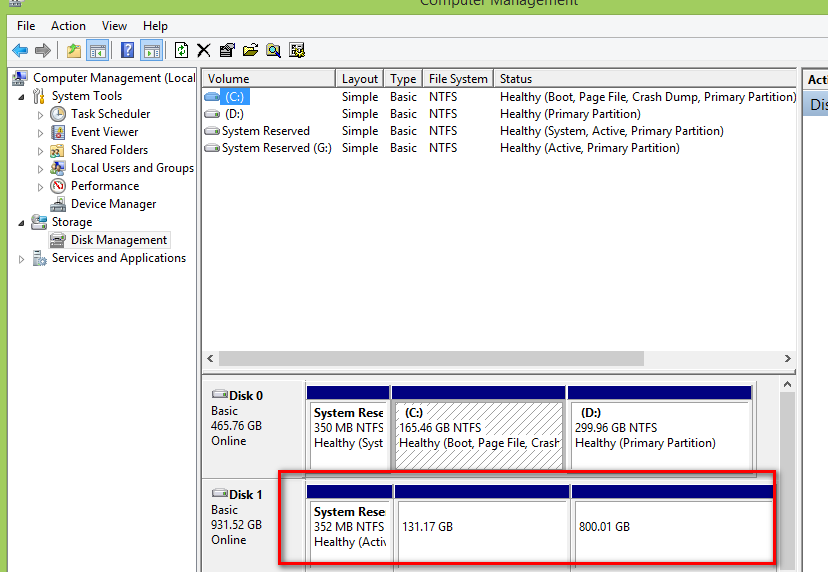The image size is (828, 572).
Task: Sort by the File System column header
Action: tap(458, 79)
